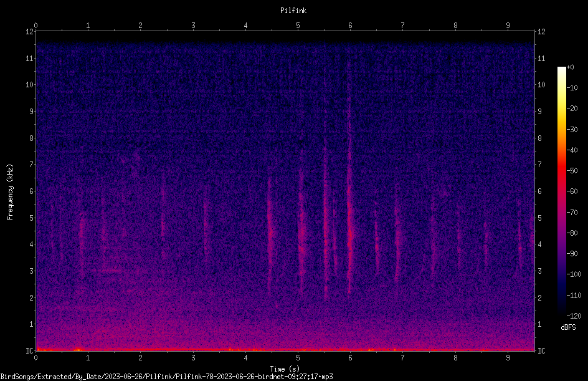The image size is (588, 381).
Task: Click the "Pilfink" title above the spectrogram
Action: [x=293, y=11]
